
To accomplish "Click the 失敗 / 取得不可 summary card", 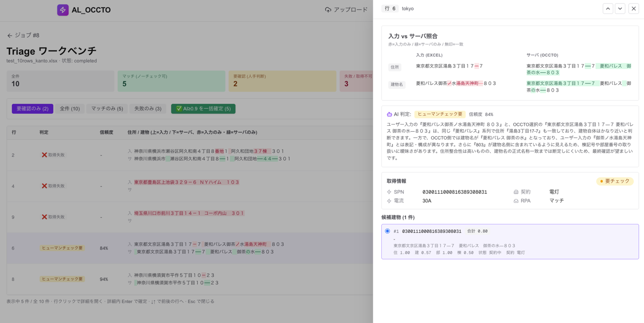I will 356,81.
